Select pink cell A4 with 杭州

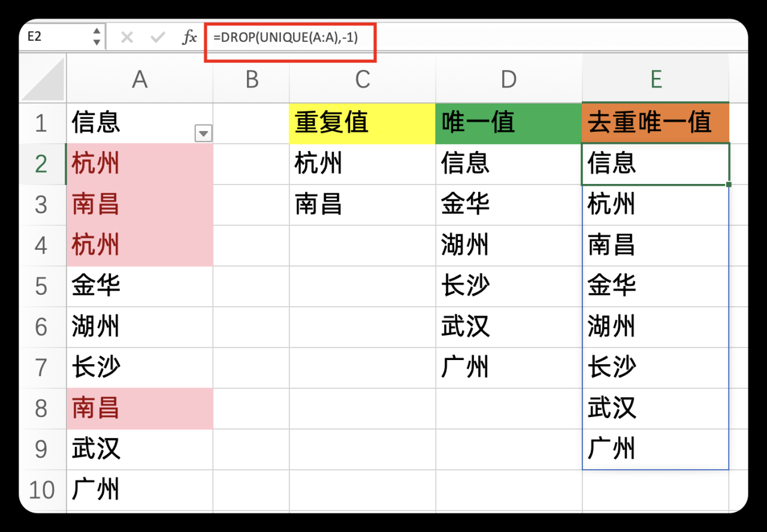[140, 246]
